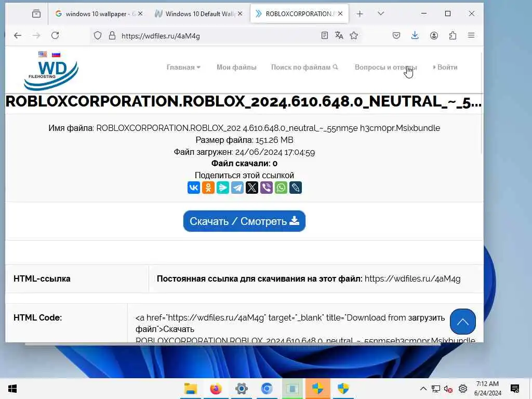Viewport: 532px width, 399px height.
Task: Reload the current page
Action: click(x=55, y=35)
